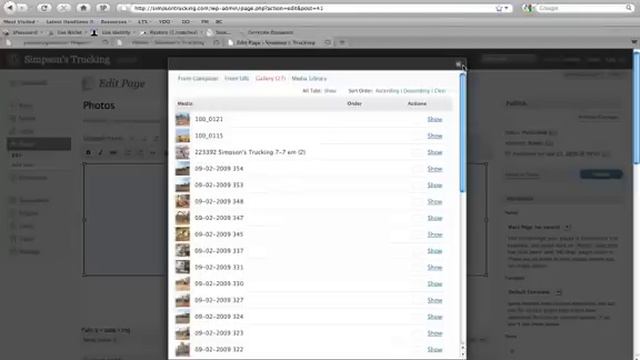
Task: Click the Media column header
Action: [x=185, y=104]
